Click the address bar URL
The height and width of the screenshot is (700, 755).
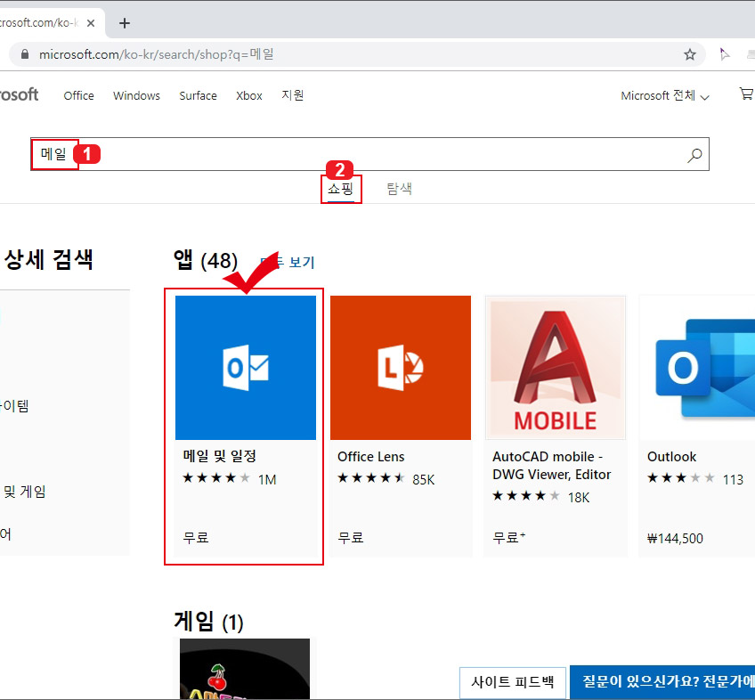pos(157,54)
